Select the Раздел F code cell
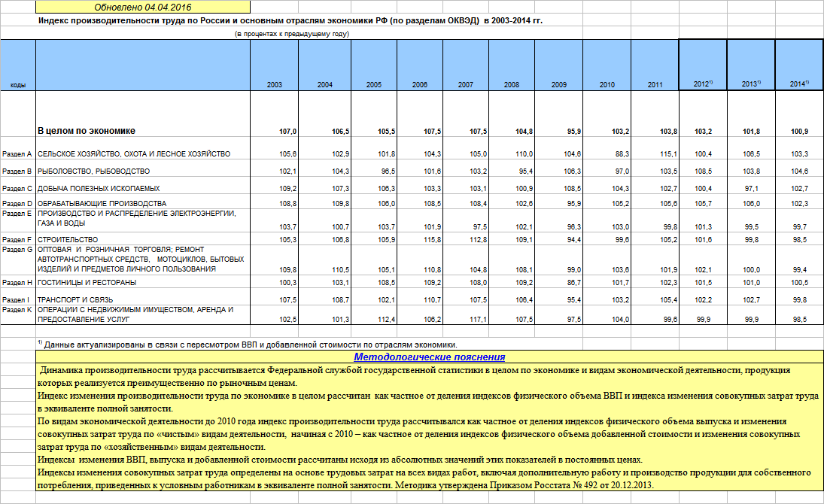 coord(17,240)
